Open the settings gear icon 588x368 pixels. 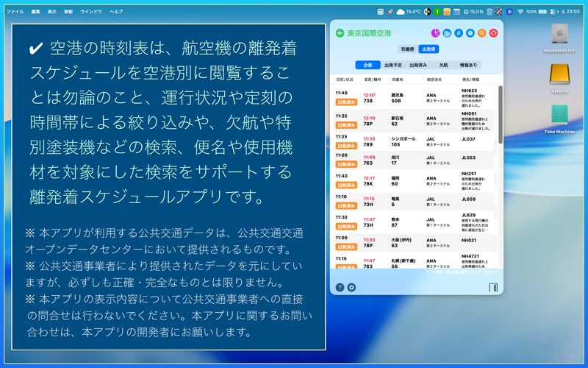pyautogui.click(x=351, y=287)
